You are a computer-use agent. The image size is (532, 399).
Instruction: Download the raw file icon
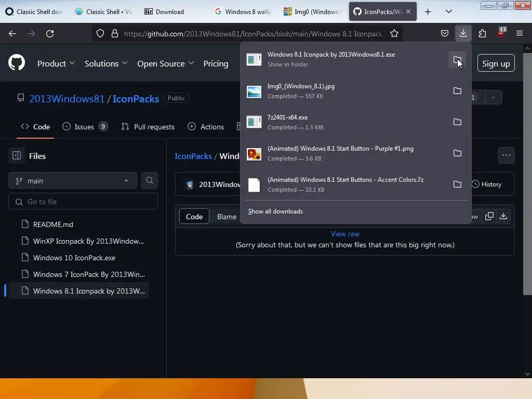pyautogui.click(x=503, y=217)
